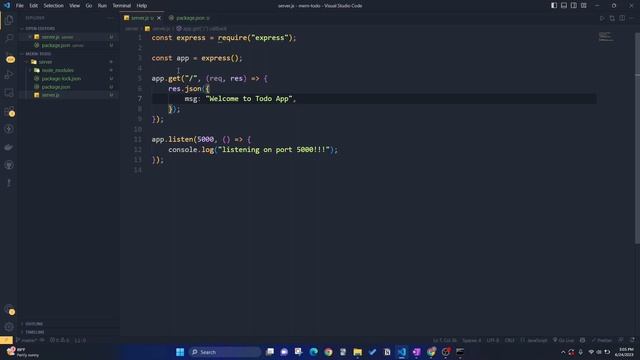Change encoding via UTF-8 status item
The height and width of the screenshot is (360, 640).
click(x=493, y=340)
